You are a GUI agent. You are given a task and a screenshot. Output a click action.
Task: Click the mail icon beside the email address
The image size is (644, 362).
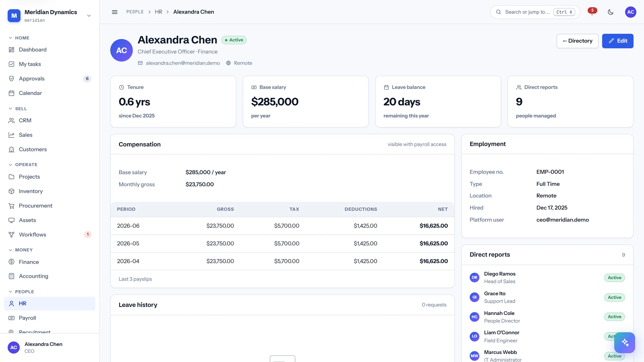point(140,63)
